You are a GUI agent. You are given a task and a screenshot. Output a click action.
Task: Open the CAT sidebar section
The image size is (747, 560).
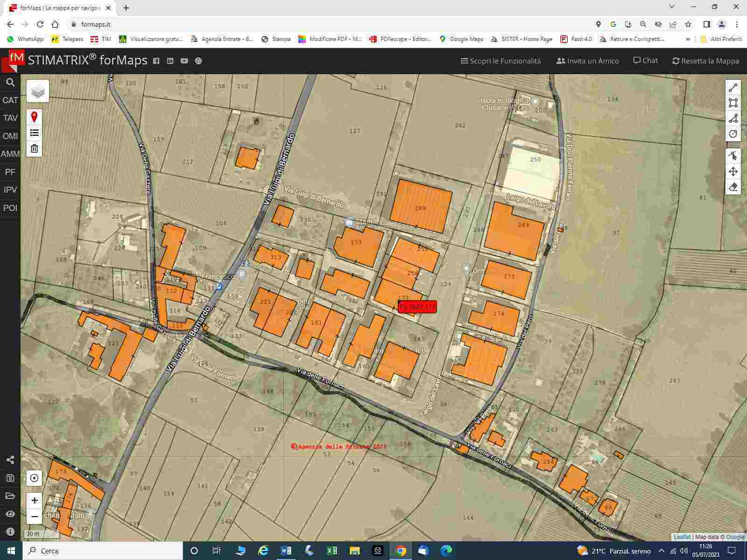click(10, 100)
